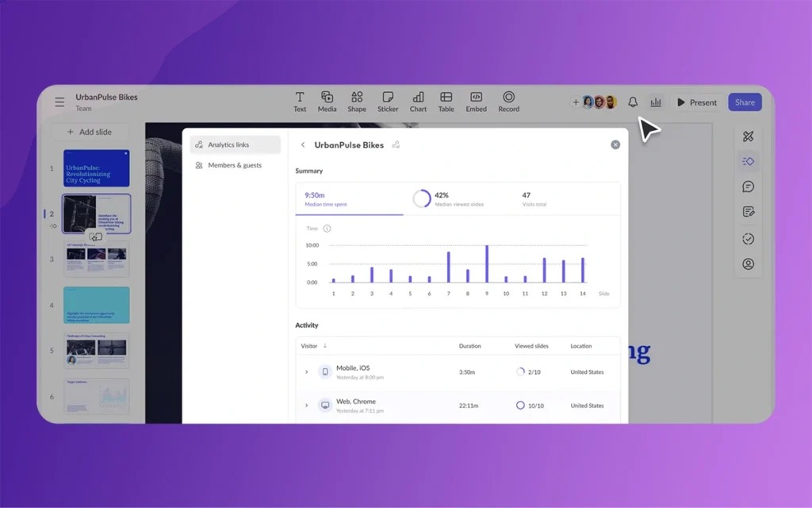Switch to Members & guests tab

pos(234,165)
